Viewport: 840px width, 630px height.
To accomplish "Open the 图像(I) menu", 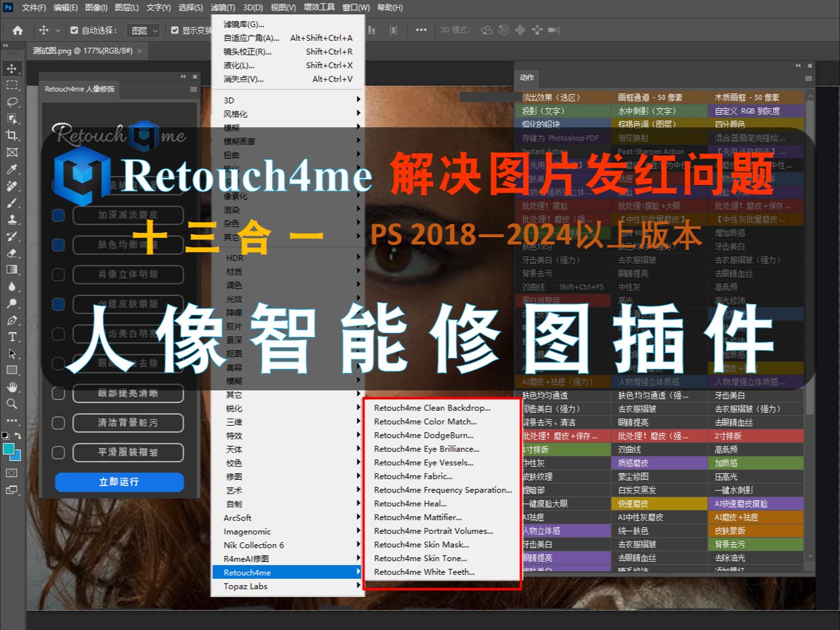I will point(96,8).
